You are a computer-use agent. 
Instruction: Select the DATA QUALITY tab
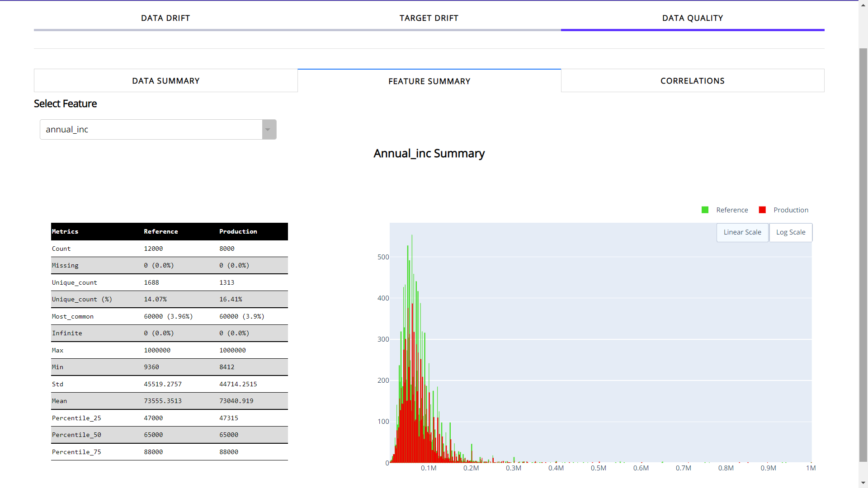click(x=693, y=18)
